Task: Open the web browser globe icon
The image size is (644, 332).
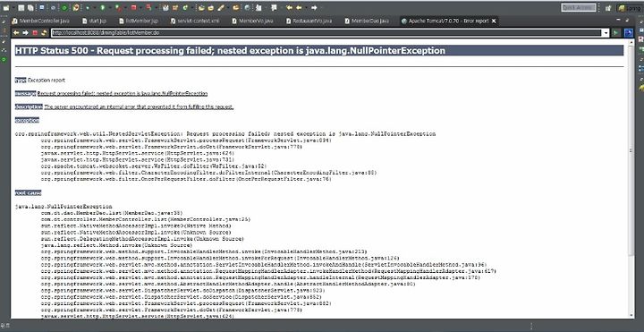Action: [x=247, y=8]
